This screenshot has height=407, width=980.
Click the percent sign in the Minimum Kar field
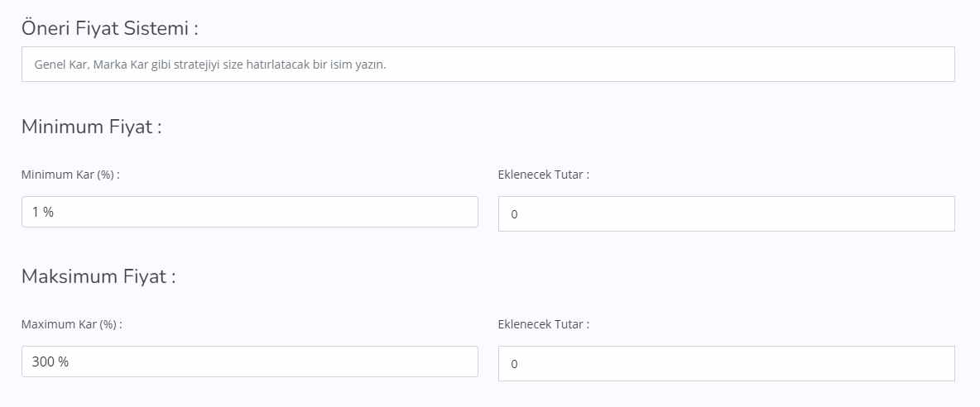(x=49, y=213)
